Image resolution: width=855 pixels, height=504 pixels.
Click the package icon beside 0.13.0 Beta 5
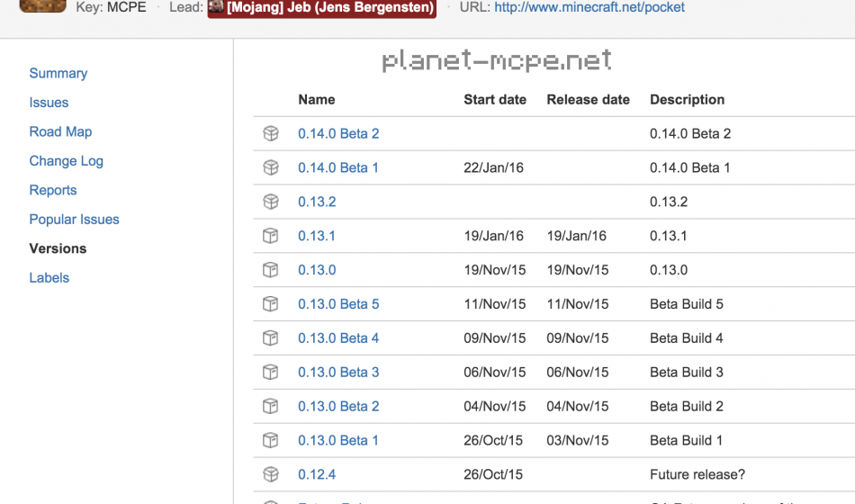pos(270,304)
